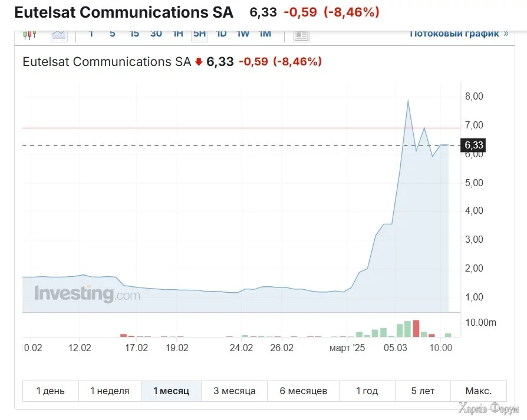Switch to the Макс. range
This screenshot has width=527, height=420.
pyautogui.click(x=478, y=391)
